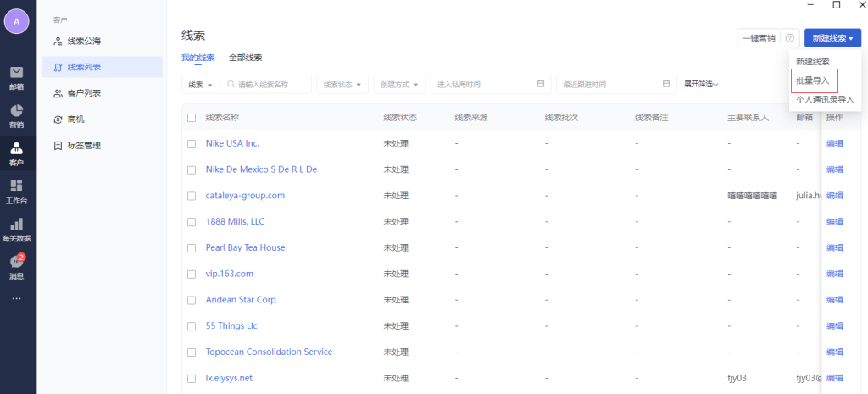The width and height of the screenshot is (868, 394).
Task: Expand the 线索状态 filter dropdown
Action: pos(343,85)
